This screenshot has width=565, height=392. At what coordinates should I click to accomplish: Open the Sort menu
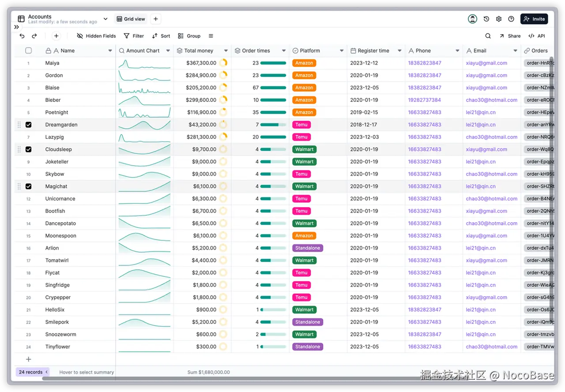point(161,36)
